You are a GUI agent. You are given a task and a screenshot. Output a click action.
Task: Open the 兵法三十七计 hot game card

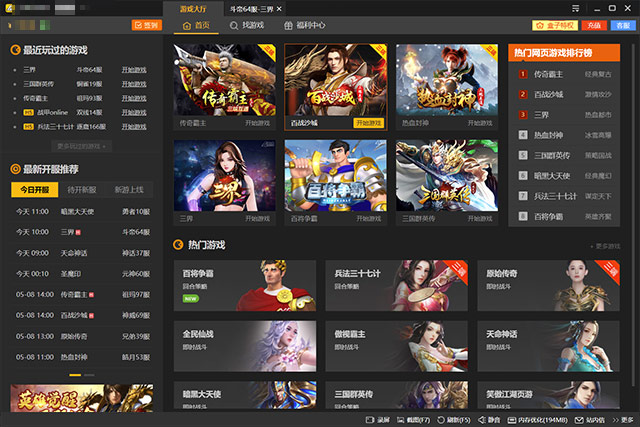397,285
